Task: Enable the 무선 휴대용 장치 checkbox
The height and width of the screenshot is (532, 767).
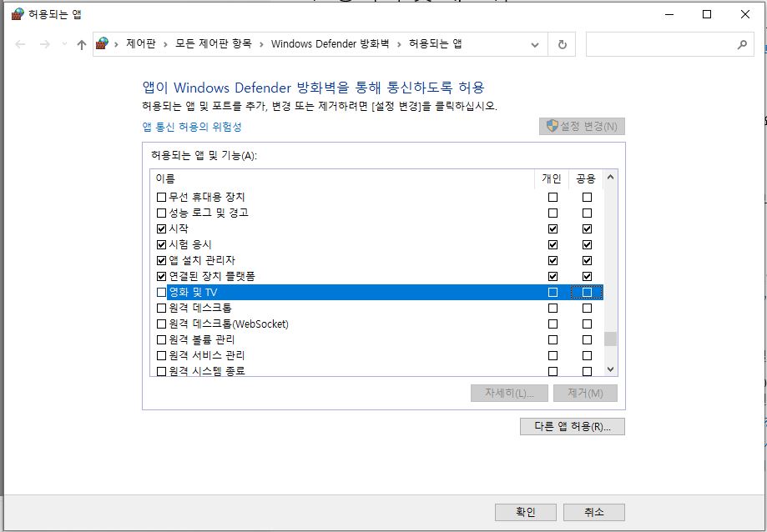Action: click(161, 198)
